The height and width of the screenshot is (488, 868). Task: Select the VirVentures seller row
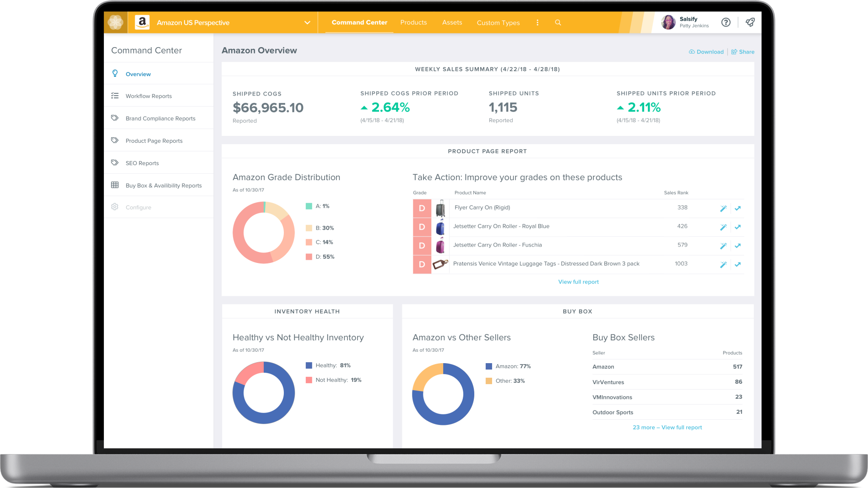click(x=667, y=382)
